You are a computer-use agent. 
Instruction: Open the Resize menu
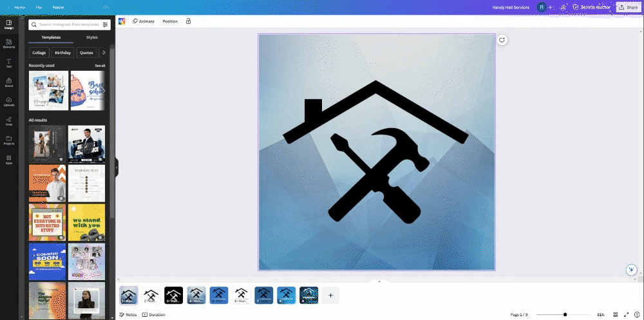pos(58,7)
